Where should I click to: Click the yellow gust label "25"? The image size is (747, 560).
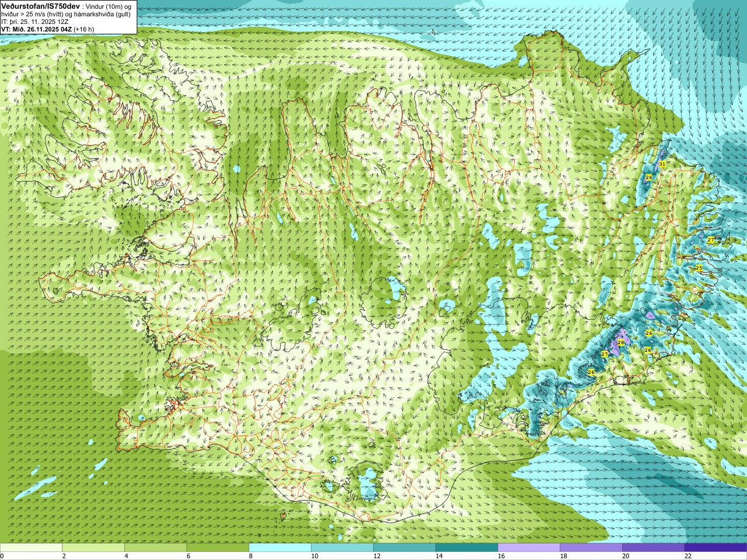[699, 268]
